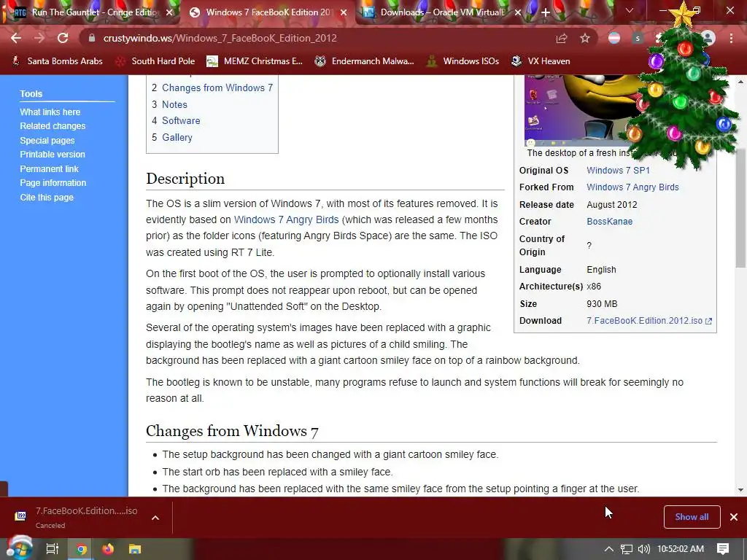This screenshot has height=560, width=747.
Task: Select the Windows 7 FaceBooK Edition tab
Action: click(x=268, y=12)
